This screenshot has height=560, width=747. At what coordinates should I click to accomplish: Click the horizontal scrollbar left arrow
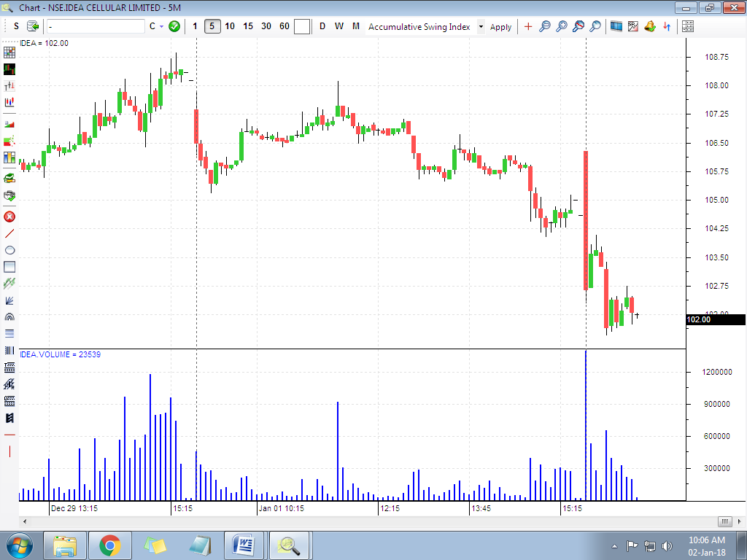tap(25, 521)
